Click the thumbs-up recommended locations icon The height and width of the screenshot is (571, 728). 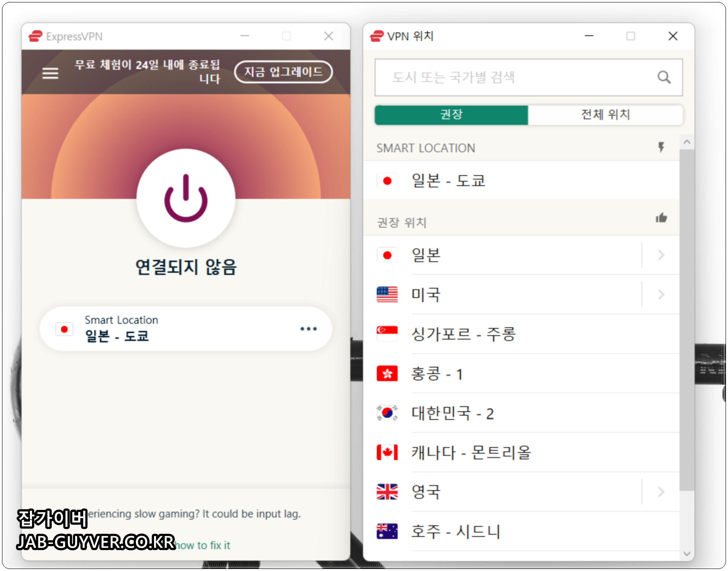point(661,218)
